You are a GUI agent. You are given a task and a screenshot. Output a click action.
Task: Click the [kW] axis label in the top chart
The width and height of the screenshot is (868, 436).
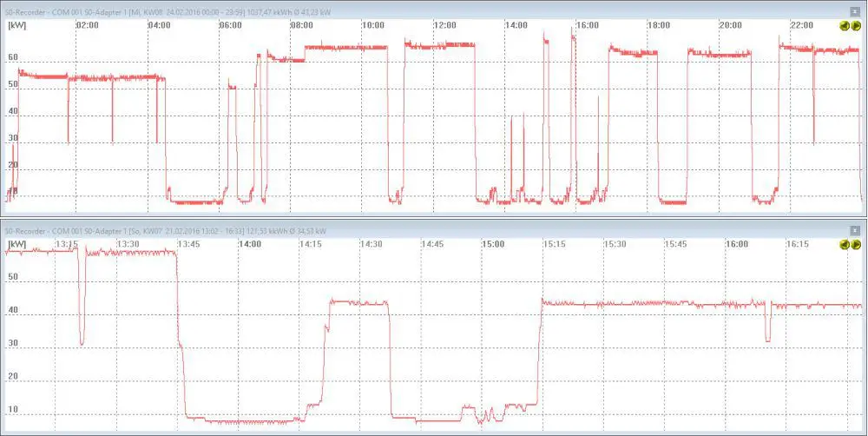[x=16, y=25]
